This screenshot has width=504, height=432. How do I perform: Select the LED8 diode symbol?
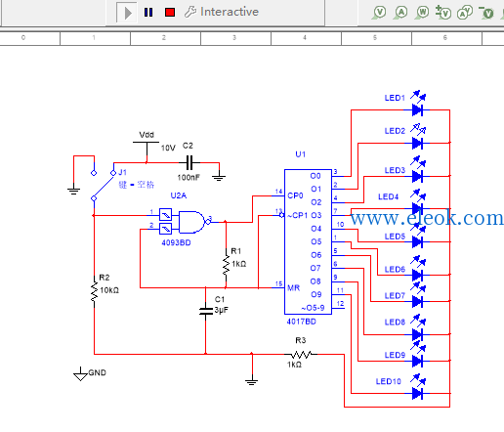pos(417,334)
